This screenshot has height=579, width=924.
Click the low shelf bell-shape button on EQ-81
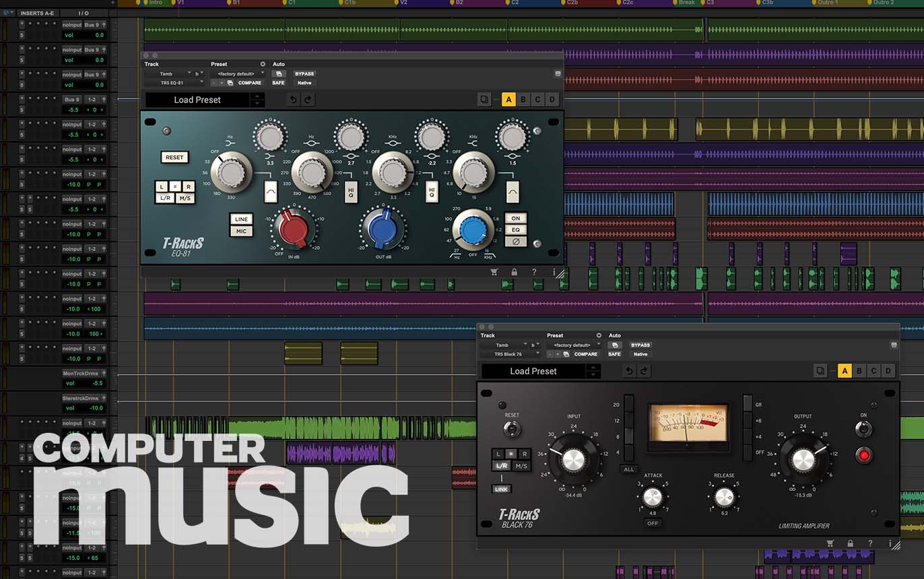(x=271, y=191)
